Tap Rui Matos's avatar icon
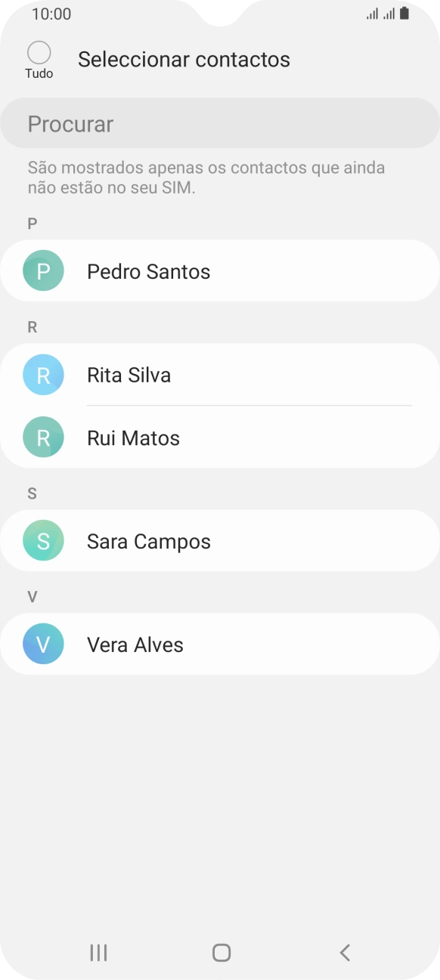Screen dimensions: 440x980 pos(43,437)
